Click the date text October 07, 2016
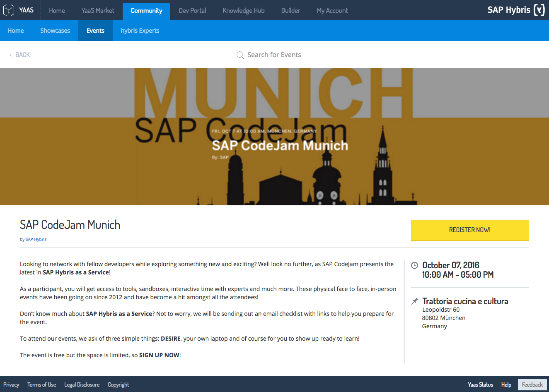The image size is (549, 392). (451, 265)
